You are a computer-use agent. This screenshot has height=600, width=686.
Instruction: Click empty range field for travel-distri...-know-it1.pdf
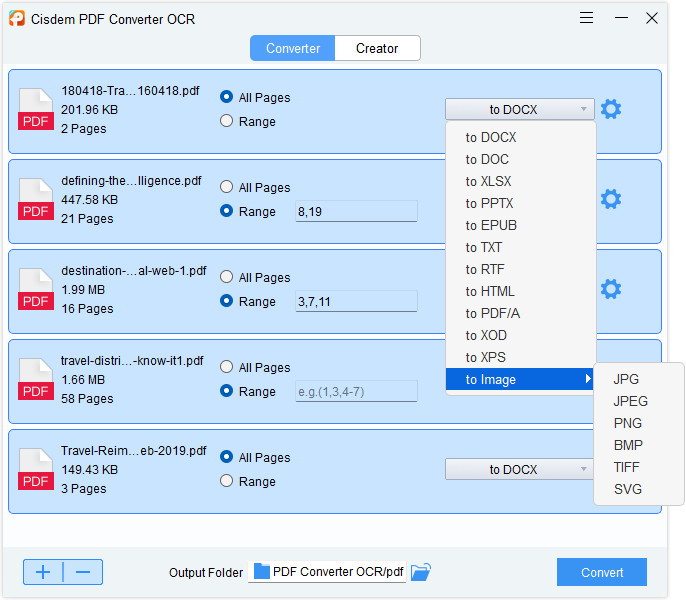point(356,391)
